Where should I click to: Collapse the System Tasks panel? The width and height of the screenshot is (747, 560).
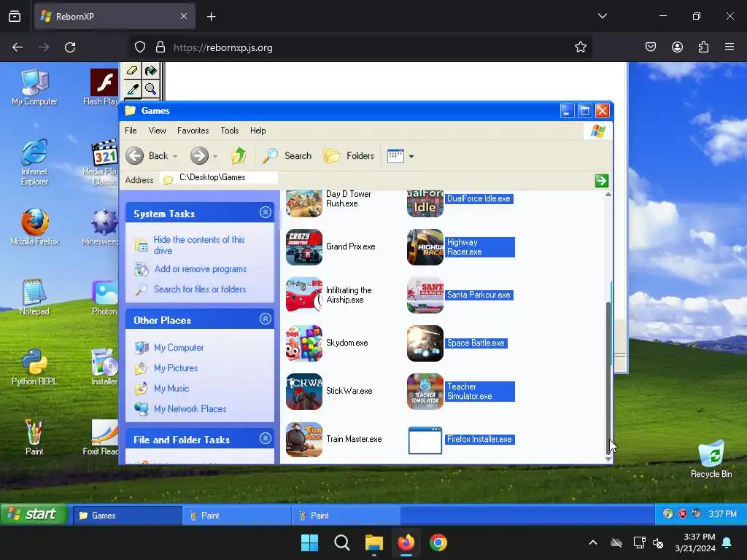click(266, 212)
